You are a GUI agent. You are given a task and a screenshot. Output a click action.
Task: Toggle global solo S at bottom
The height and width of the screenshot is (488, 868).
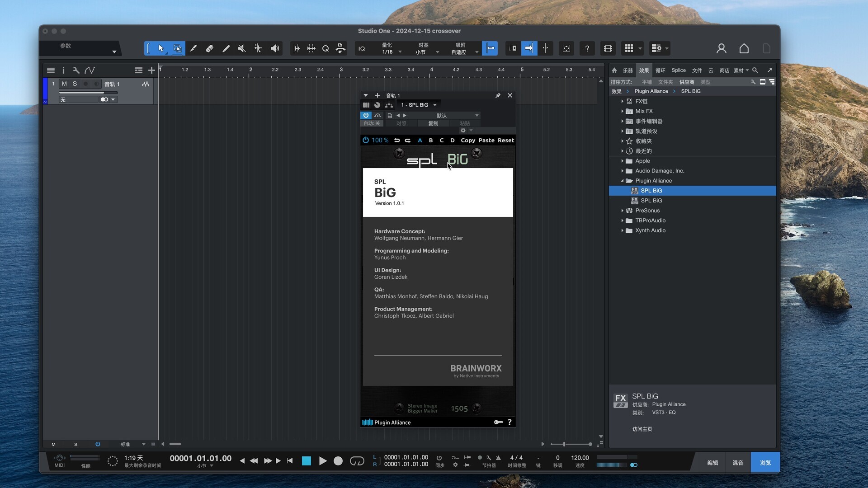(x=76, y=445)
